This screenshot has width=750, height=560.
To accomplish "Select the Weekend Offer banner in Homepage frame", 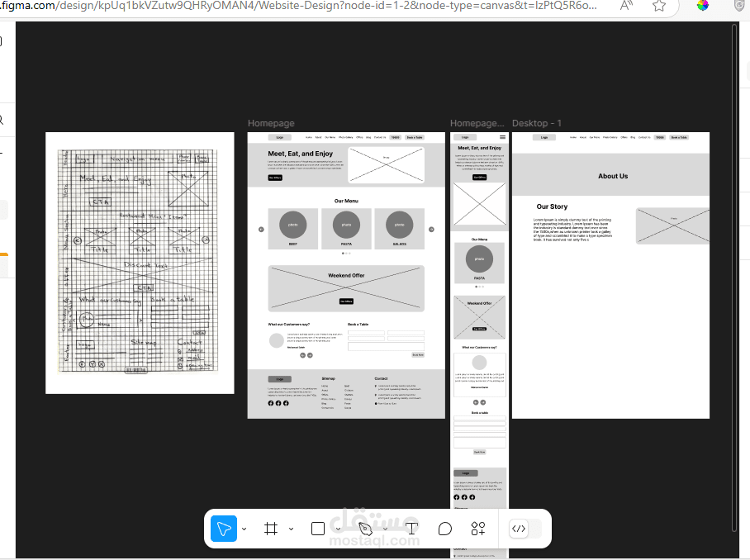I will click(x=346, y=288).
